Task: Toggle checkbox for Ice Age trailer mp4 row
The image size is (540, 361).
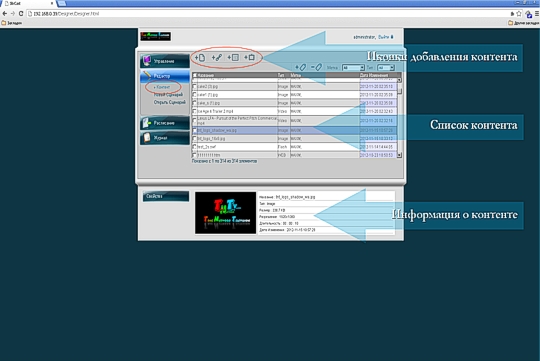Action: 195,111
